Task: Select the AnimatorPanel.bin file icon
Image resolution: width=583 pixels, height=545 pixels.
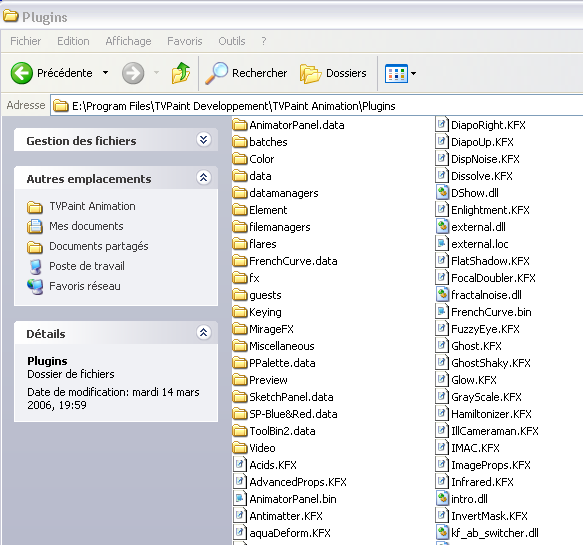Action: pos(240,499)
